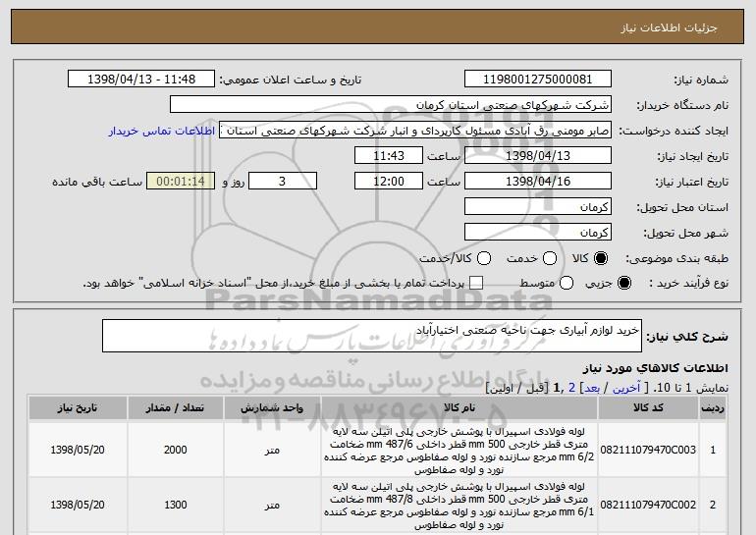Image resolution: width=756 pixels, height=535 pixels.
Task: Click the تعداد / مقدار column header
Action: click(x=175, y=407)
